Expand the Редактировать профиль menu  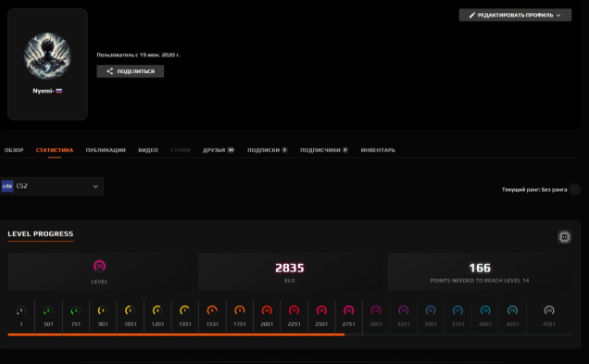515,15
